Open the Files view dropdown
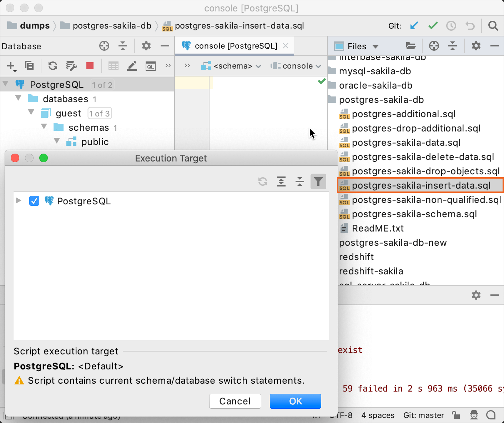 356,46
